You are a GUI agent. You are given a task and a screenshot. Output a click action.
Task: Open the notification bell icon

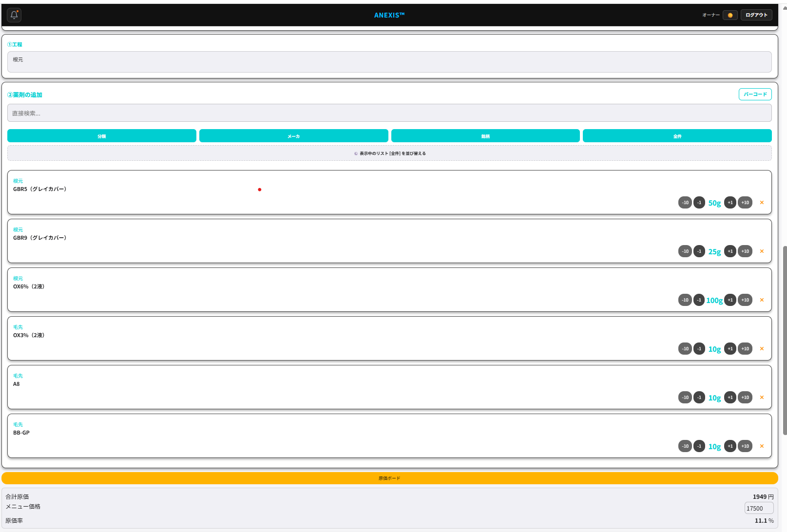point(14,15)
